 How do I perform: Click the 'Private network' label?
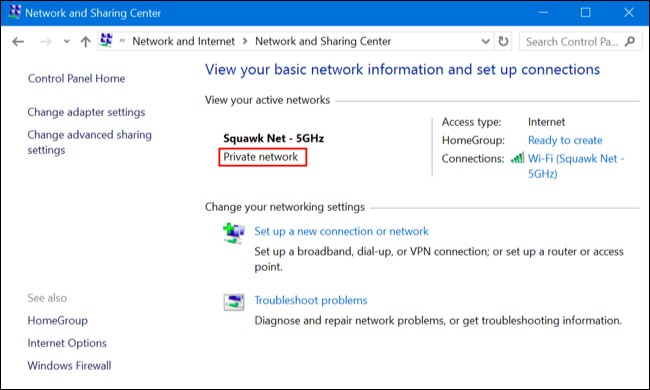pyautogui.click(x=261, y=157)
